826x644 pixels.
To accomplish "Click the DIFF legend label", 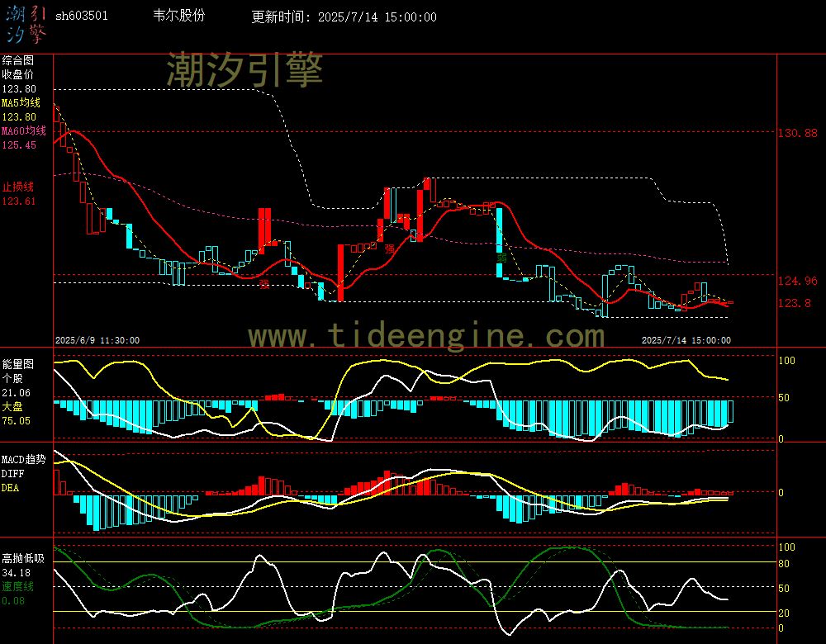I will 12,473.
